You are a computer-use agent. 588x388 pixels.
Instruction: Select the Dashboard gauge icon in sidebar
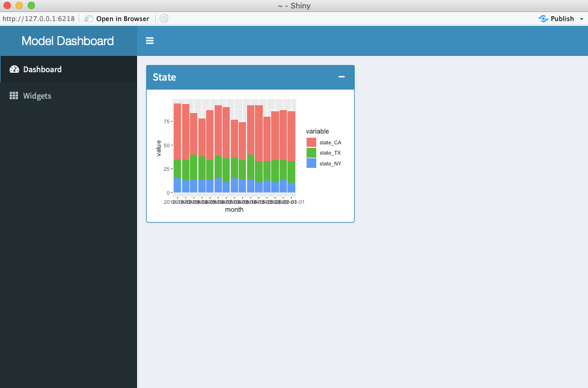click(14, 69)
